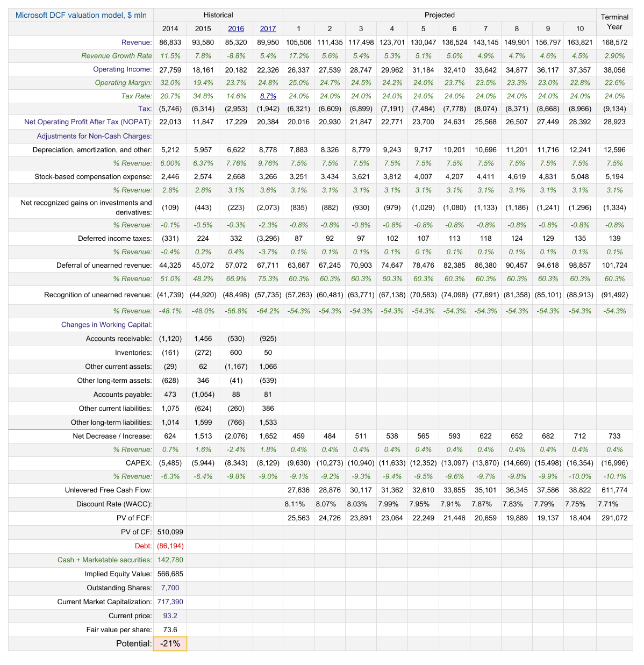The image size is (644, 665).
Task: Select the PV of CF value 510,099
Action: point(170,532)
